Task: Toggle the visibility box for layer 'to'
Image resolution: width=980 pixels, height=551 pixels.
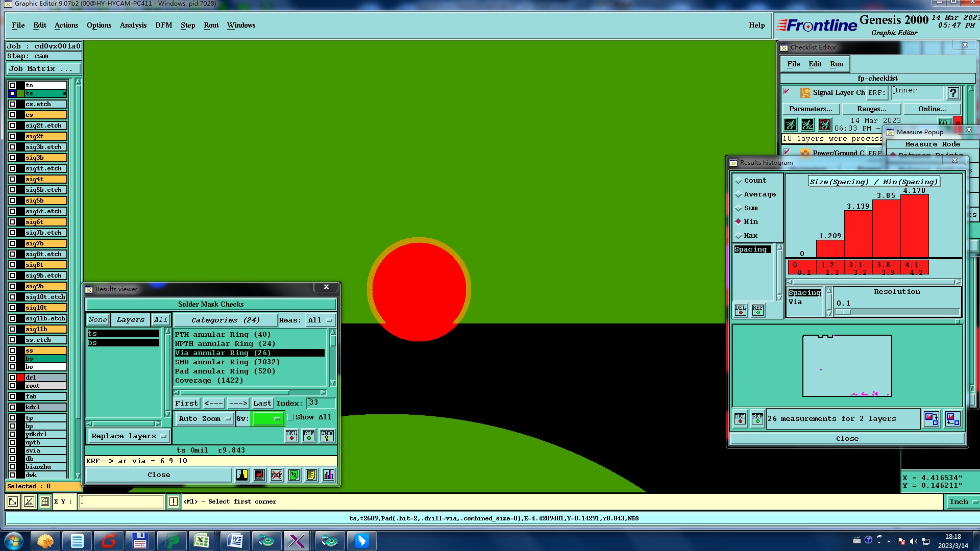Action: click(12, 85)
